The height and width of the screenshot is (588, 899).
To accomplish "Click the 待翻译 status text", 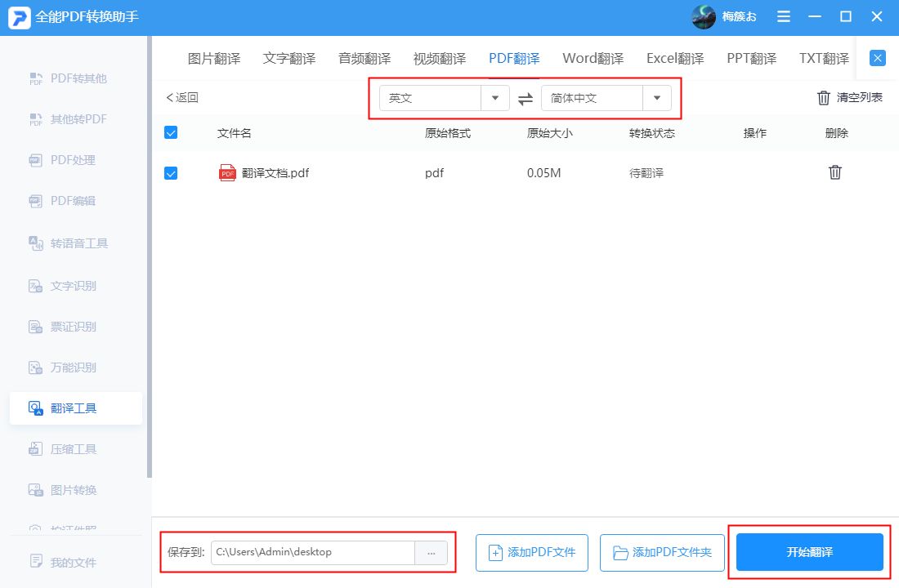I will tap(646, 173).
